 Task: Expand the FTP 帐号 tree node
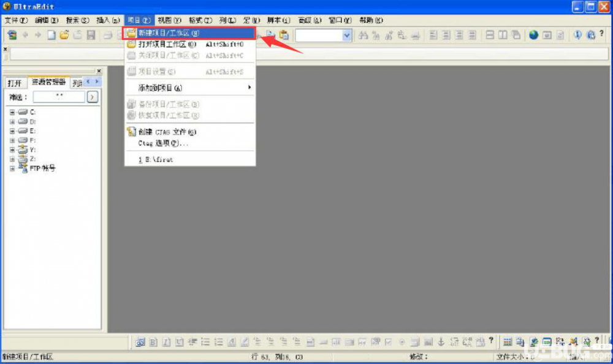click(12, 169)
